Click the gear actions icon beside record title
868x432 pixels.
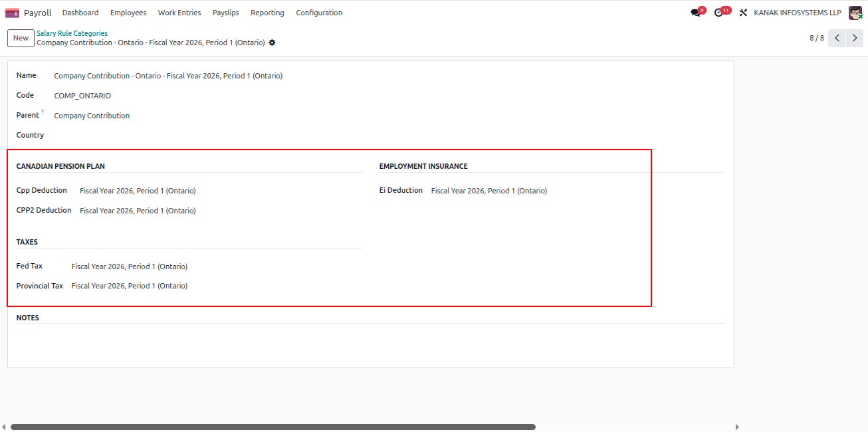[x=272, y=43]
